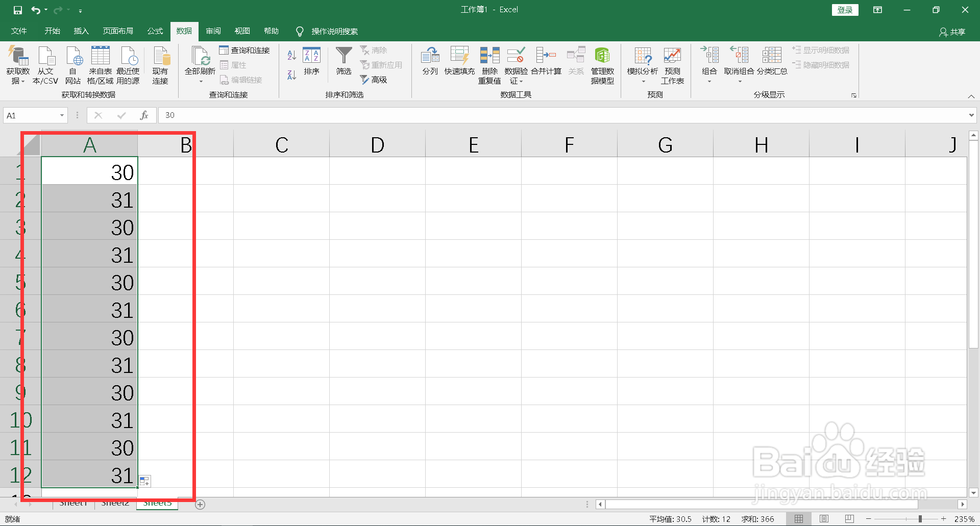Open Manage Data Model (管理数据模型)
Viewport: 980px width, 526px height.
point(602,65)
